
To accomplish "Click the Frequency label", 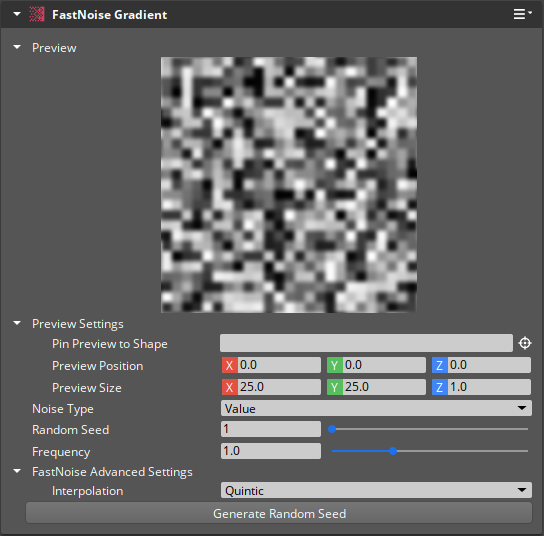I will (x=61, y=452).
